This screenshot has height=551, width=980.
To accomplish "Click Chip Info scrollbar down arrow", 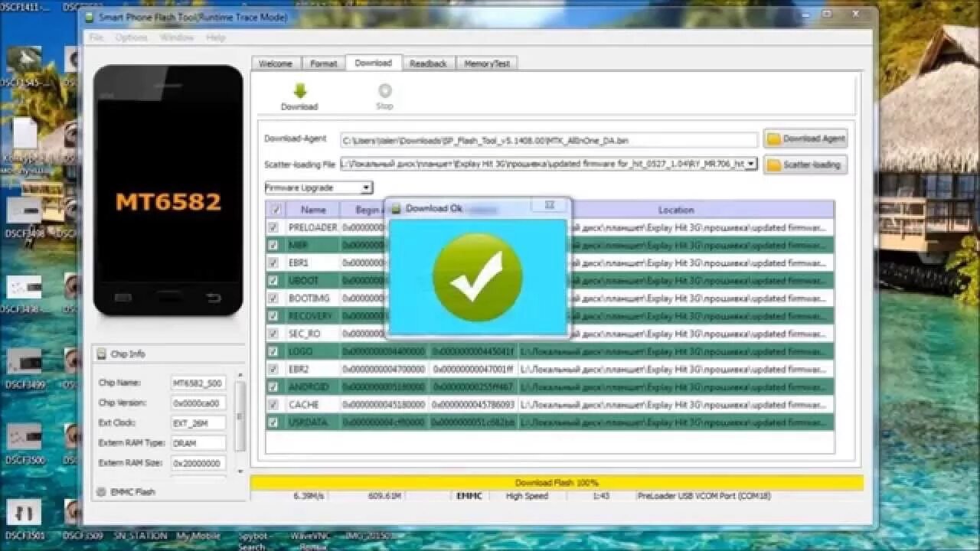I will pos(240,471).
